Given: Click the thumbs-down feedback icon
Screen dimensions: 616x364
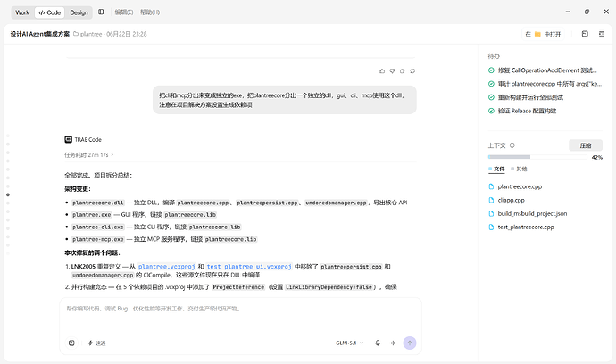Looking at the screenshot, I should (392, 71).
